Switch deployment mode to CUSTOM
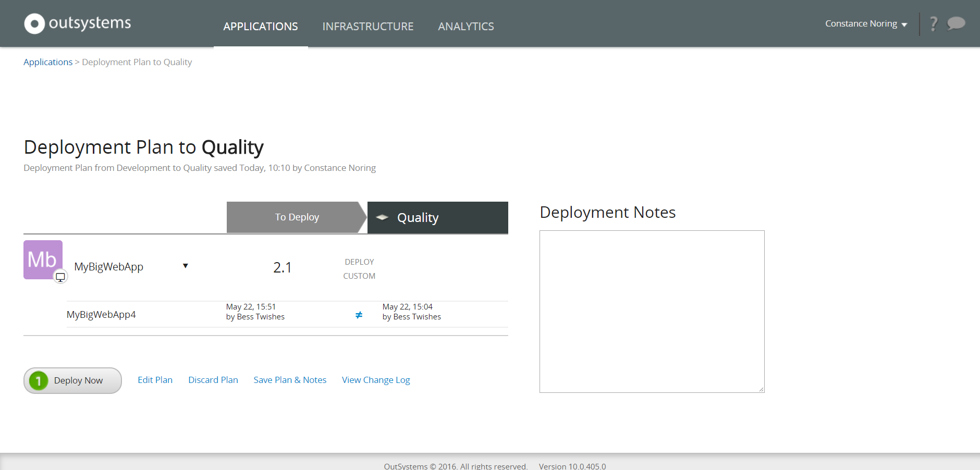Image resolution: width=980 pixels, height=470 pixels. coord(359,276)
